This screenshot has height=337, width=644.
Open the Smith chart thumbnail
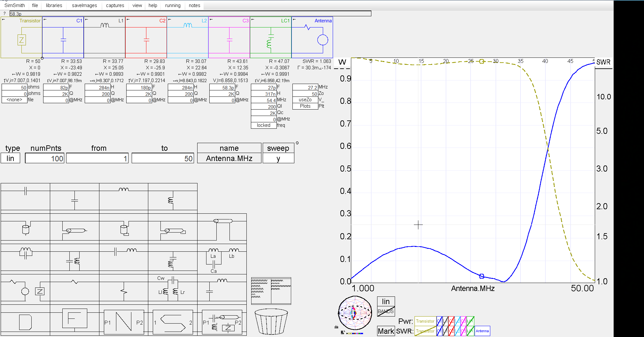[x=355, y=313]
